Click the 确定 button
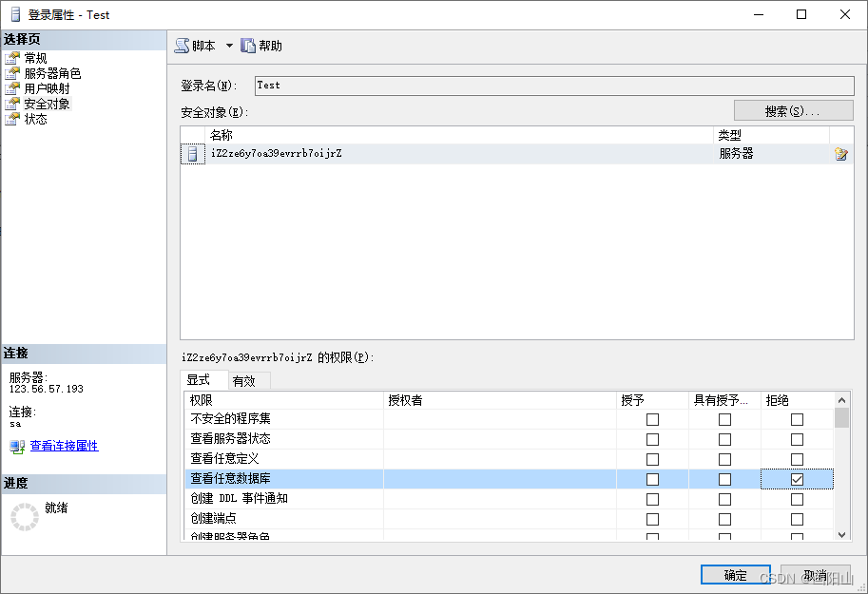The height and width of the screenshot is (594, 868). 736,575
